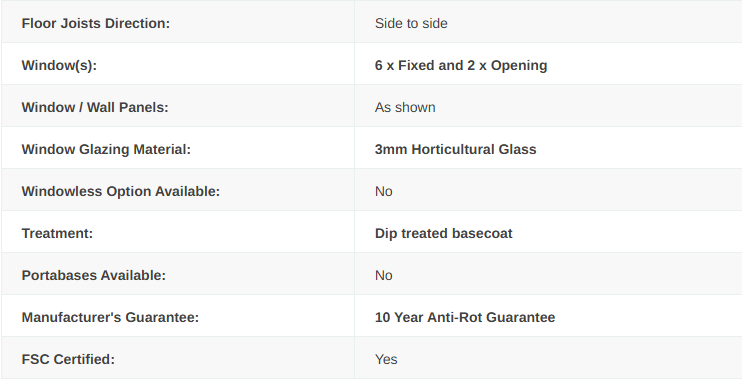Select Dip treated basecoat text

tap(443, 233)
